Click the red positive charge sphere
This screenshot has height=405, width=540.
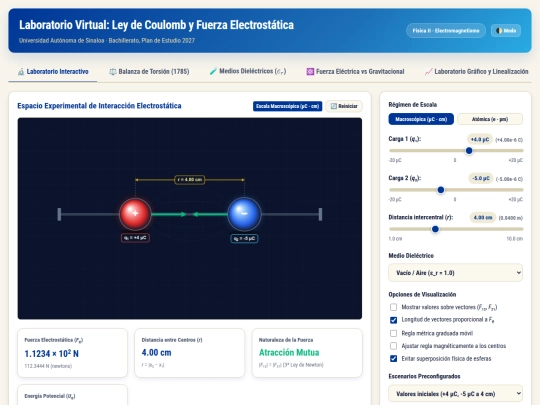[x=135, y=214]
